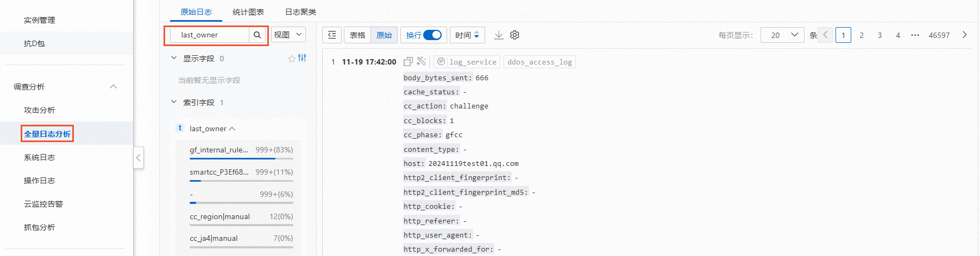Select the gf_internal_rule... value row

coord(241,150)
